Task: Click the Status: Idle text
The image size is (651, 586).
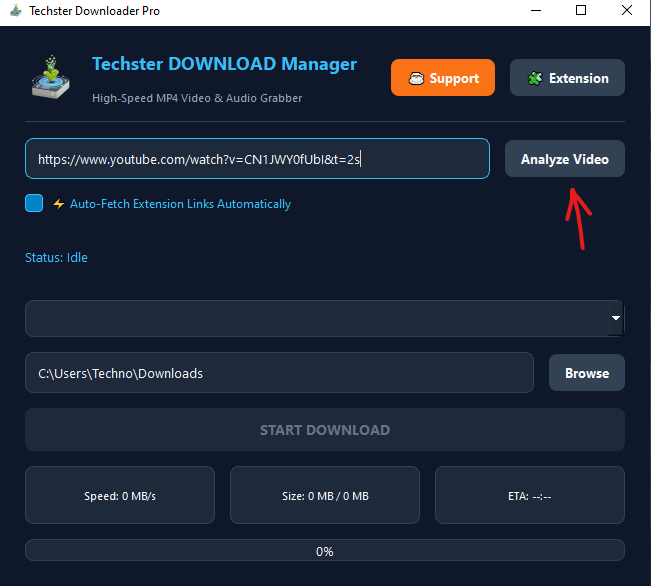Action: point(56,257)
